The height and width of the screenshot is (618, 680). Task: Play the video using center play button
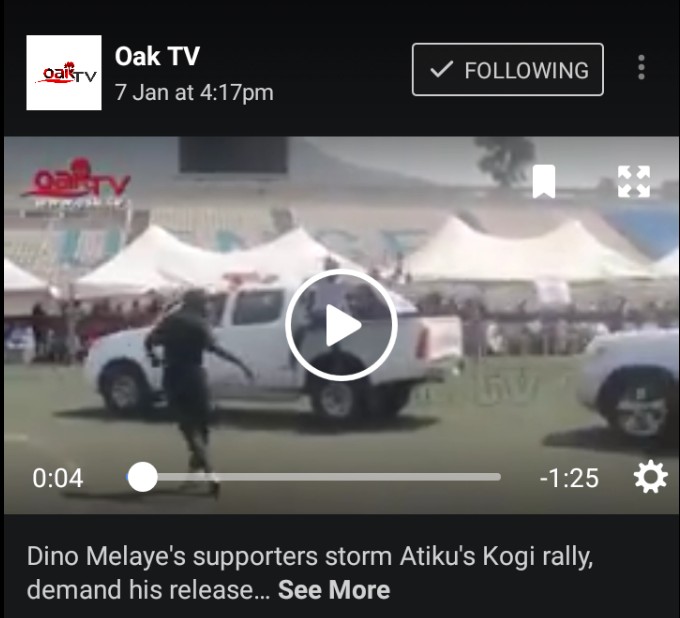point(341,325)
